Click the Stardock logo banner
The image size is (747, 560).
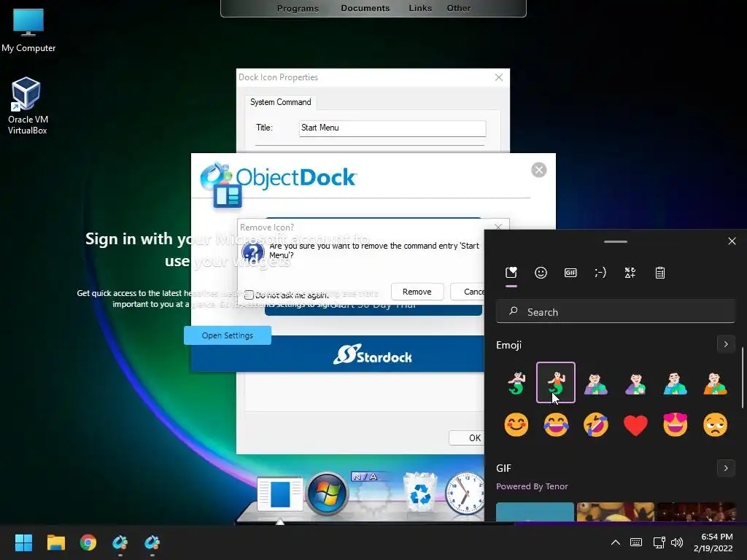tap(372, 355)
